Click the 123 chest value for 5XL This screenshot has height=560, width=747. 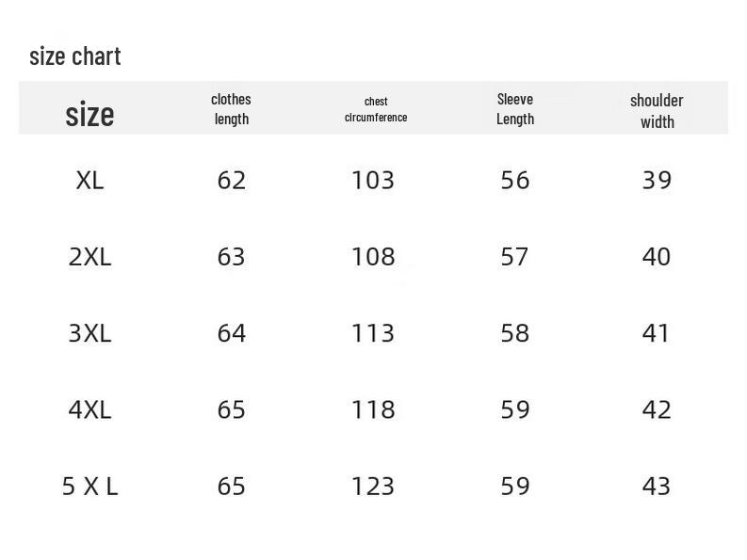click(x=373, y=486)
